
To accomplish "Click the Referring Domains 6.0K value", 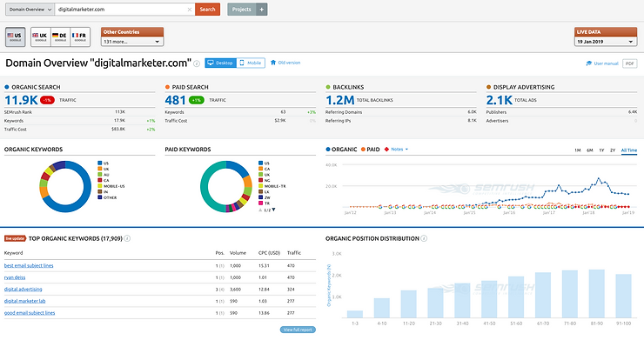I will pyautogui.click(x=472, y=111).
